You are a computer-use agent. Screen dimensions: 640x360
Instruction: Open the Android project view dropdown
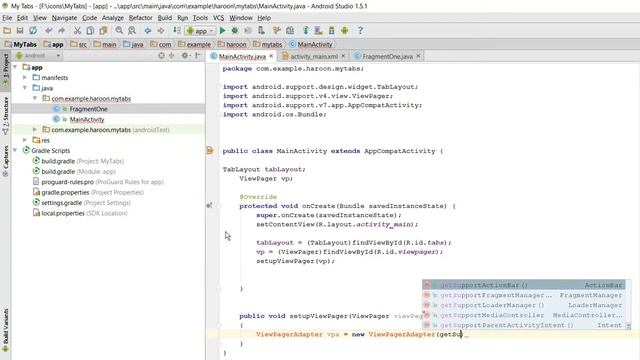[38, 56]
